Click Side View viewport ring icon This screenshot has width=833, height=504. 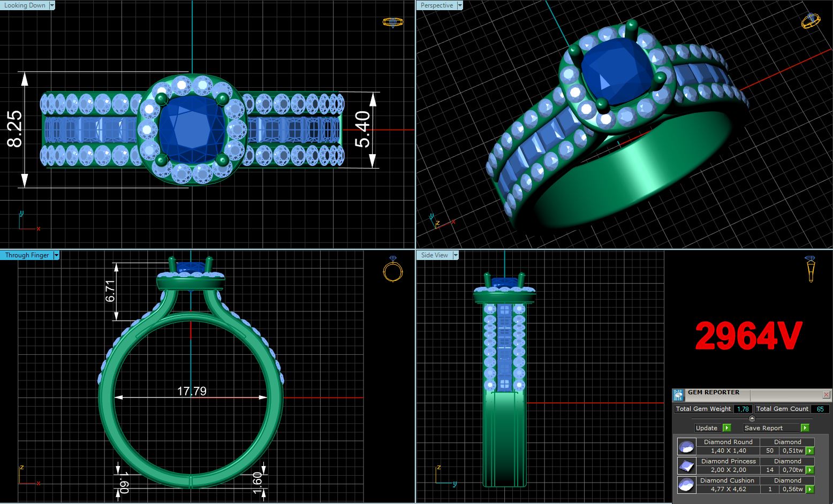(x=811, y=269)
